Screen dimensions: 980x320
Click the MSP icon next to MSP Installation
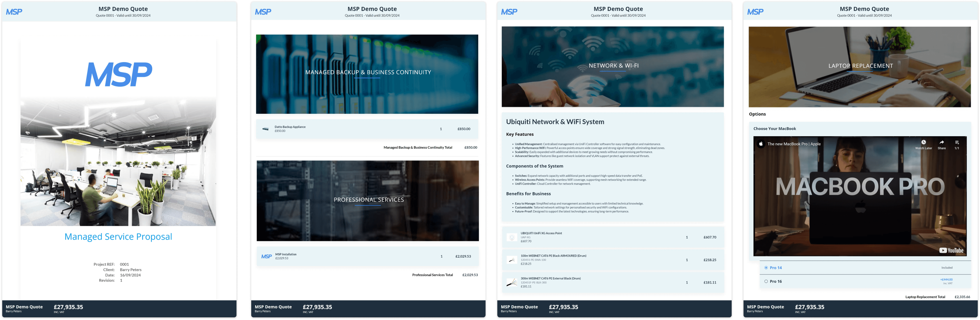pyautogui.click(x=267, y=256)
